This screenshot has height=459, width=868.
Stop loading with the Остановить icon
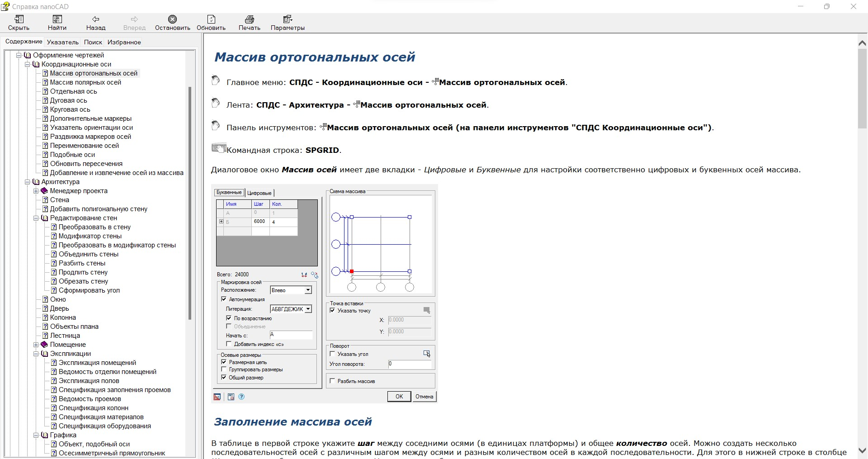pyautogui.click(x=172, y=19)
